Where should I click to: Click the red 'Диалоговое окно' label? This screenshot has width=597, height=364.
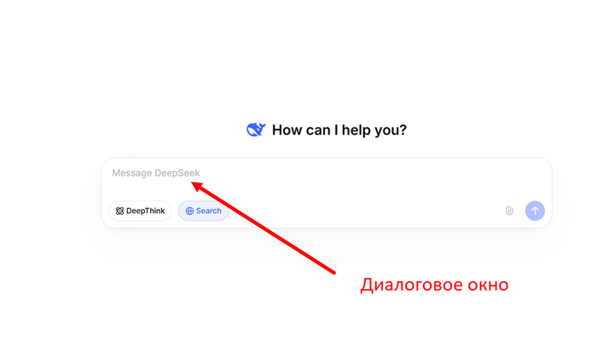point(434,285)
